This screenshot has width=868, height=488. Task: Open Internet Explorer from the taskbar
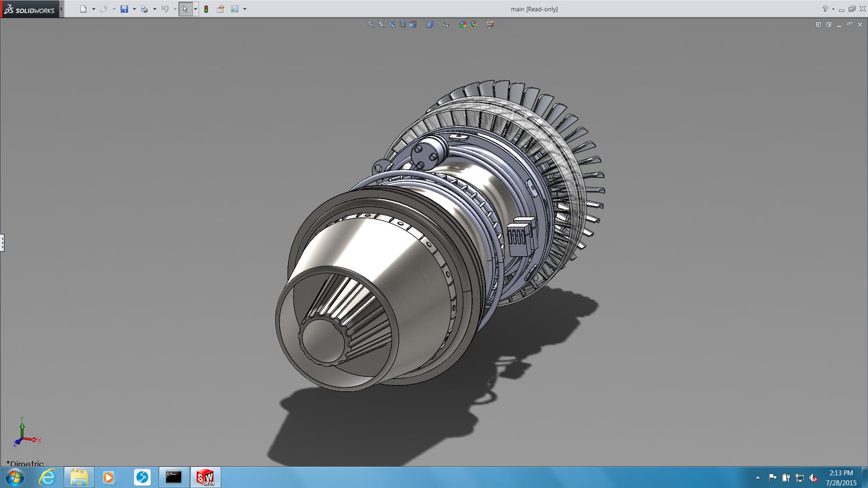coord(47,477)
